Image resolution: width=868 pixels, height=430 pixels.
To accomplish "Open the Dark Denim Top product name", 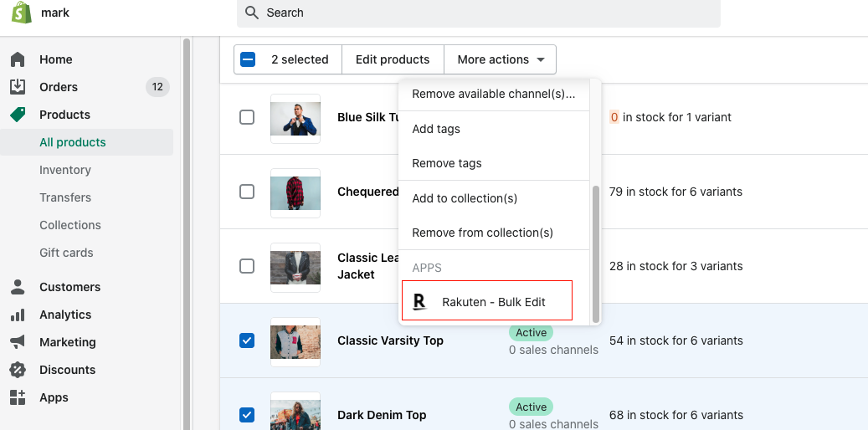I will click(x=382, y=415).
